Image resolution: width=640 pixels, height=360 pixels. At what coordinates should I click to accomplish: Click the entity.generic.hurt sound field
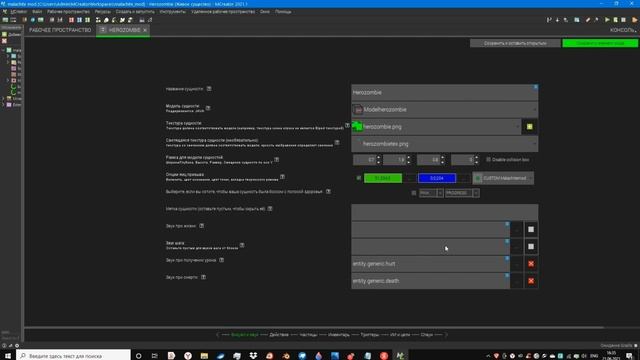(430, 264)
